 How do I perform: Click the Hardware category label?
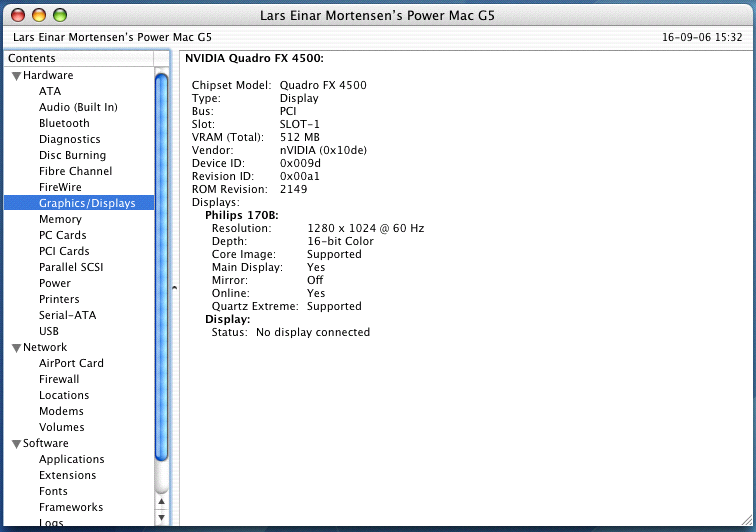(x=48, y=75)
